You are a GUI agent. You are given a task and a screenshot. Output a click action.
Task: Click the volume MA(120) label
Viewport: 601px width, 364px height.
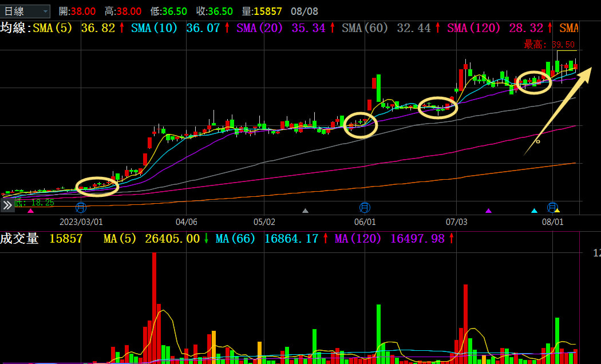click(x=358, y=239)
